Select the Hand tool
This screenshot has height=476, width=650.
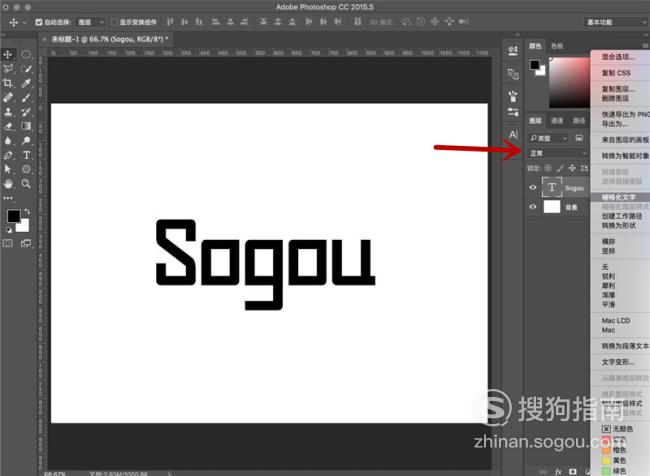[8, 184]
